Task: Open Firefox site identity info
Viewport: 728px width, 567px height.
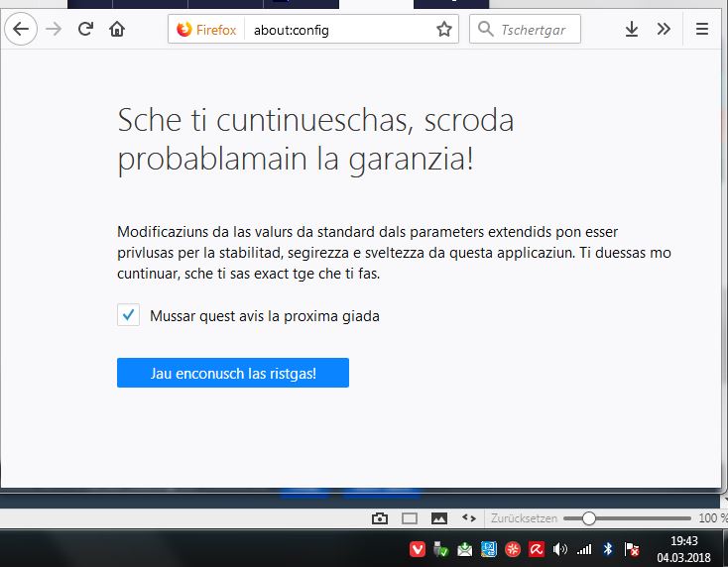Action: (206, 30)
